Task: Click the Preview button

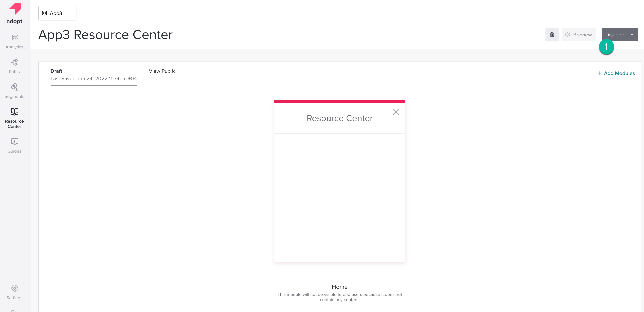Action: (x=578, y=34)
